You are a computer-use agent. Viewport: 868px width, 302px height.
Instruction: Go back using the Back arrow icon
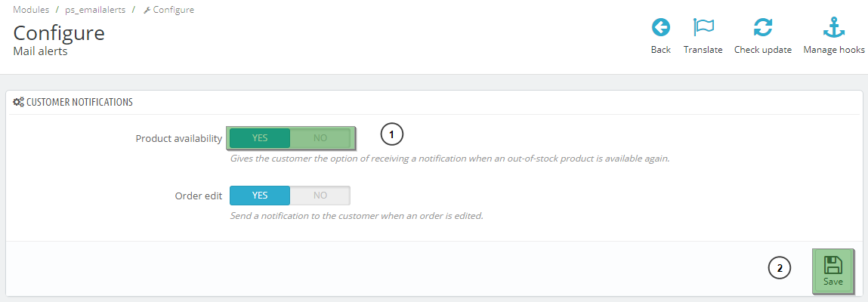pyautogui.click(x=660, y=29)
